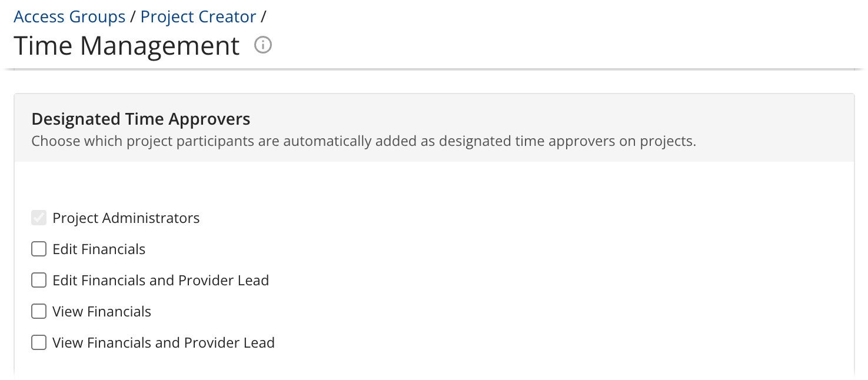This screenshot has height=380, width=868.
Task: Click the section description about time approvers
Action: 365,141
